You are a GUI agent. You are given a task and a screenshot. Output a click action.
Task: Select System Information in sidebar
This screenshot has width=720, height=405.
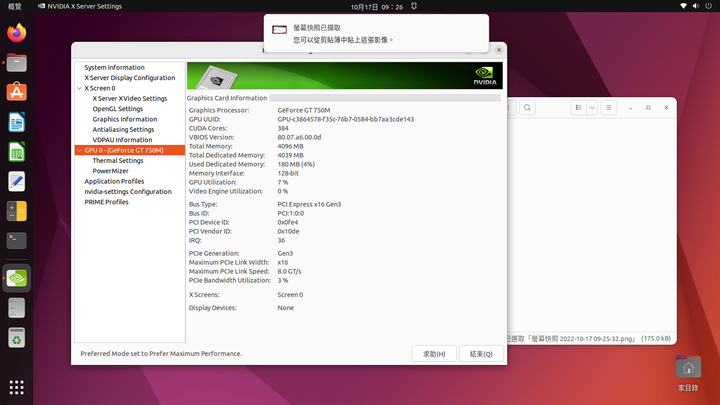[x=114, y=68]
